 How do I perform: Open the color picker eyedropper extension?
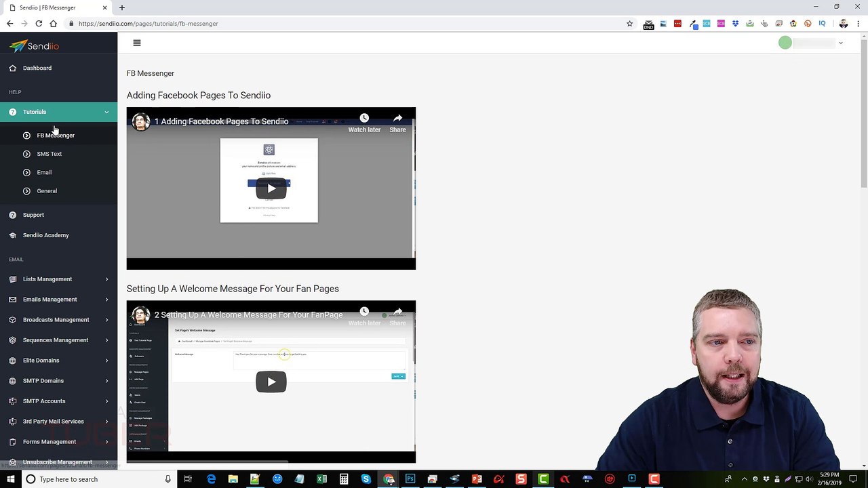pos(693,24)
